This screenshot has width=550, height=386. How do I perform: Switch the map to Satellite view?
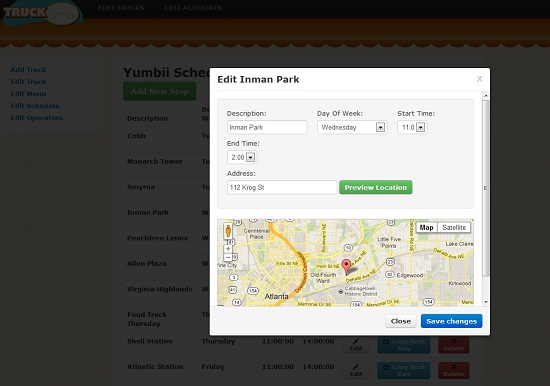click(x=454, y=227)
